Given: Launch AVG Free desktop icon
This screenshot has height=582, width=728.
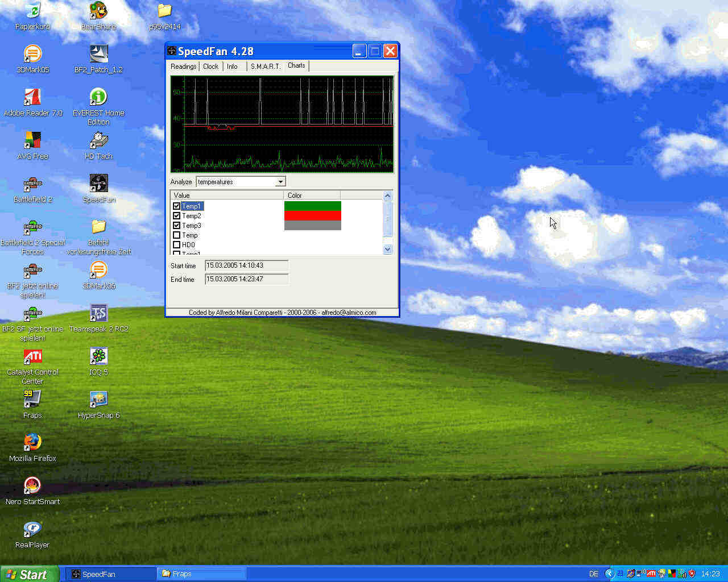Looking at the screenshot, I should point(32,145).
